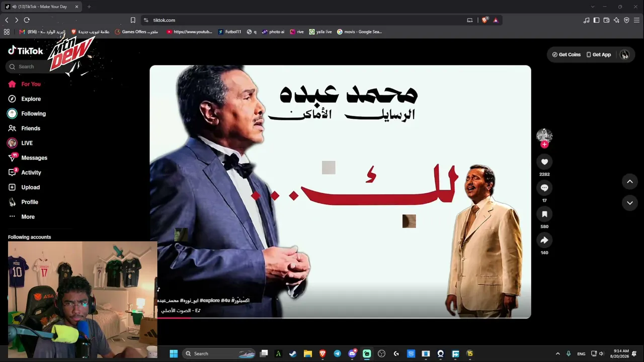Image resolution: width=644 pixels, height=362 pixels.
Task: Show hidden system tray icons
Action: click(x=557, y=353)
